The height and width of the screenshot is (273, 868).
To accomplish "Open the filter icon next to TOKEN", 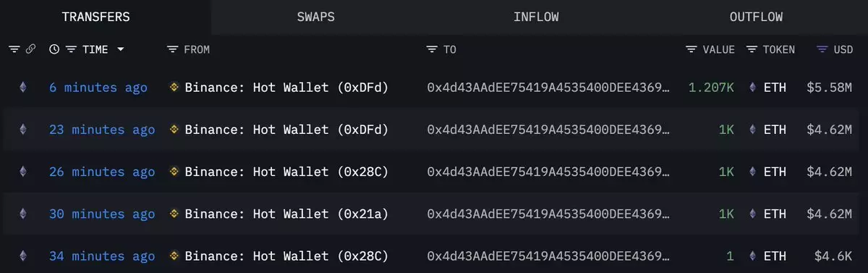I will pyautogui.click(x=752, y=49).
